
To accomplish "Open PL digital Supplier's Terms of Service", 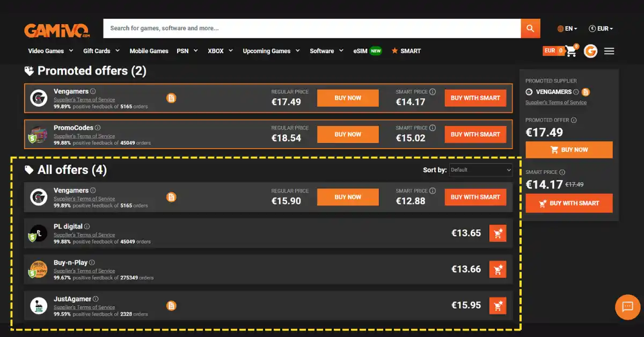I will (x=84, y=235).
